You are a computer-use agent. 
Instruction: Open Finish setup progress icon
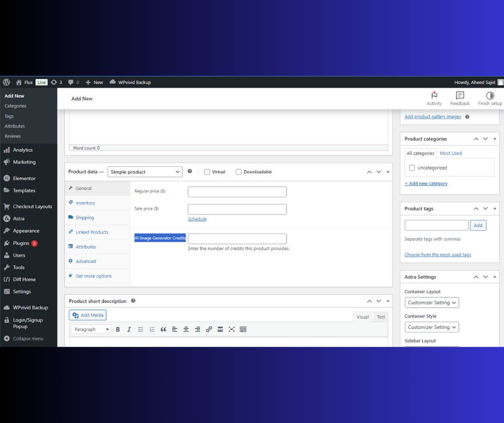[x=490, y=96]
